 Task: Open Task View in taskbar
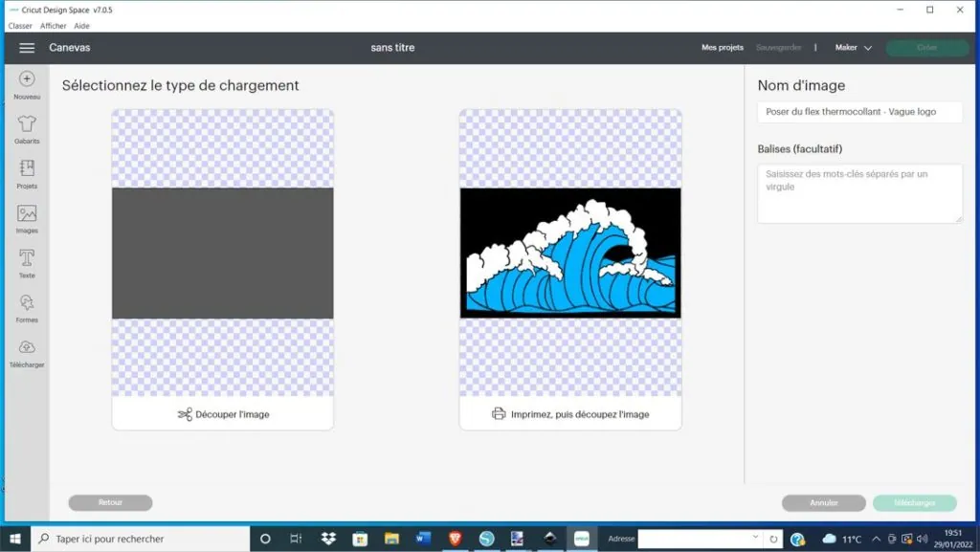(297, 539)
